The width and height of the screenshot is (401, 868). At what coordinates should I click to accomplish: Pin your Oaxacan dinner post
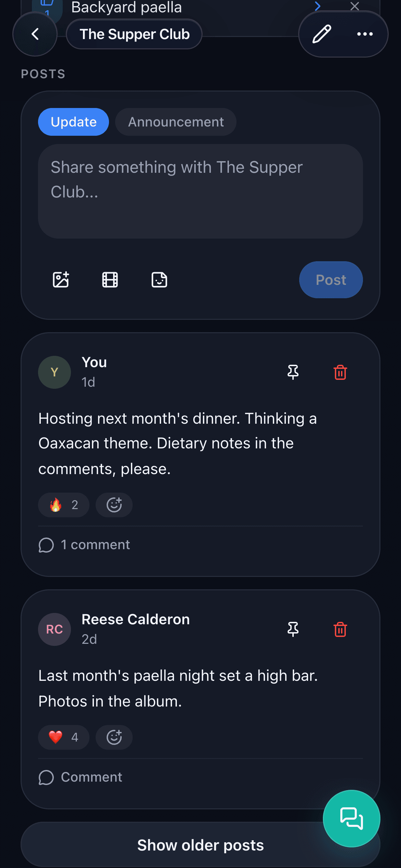click(x=293, y=372)
